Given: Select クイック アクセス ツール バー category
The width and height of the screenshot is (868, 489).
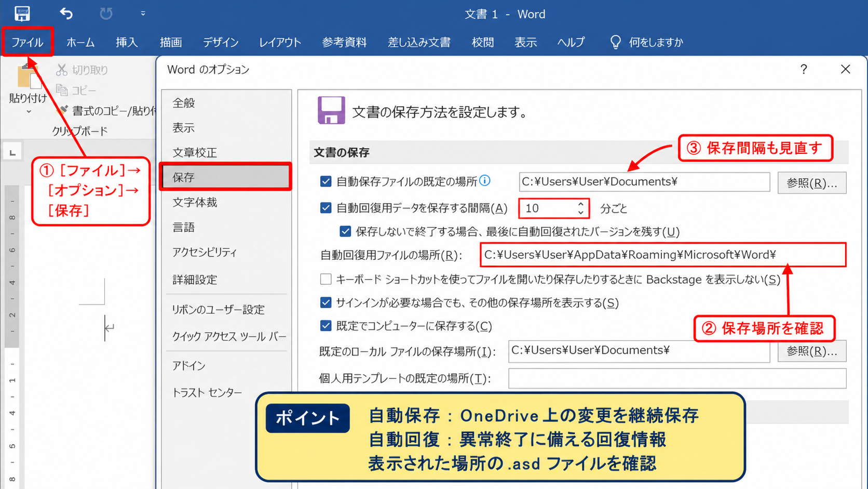Looking at the screenshot, I should click(x=226, y=336).
